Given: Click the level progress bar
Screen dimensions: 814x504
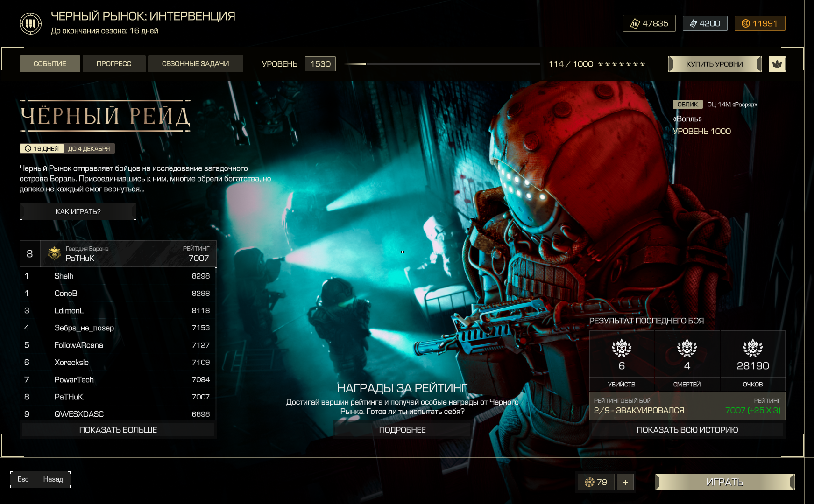Looking at the screenshot, I should tap(442, 64).
